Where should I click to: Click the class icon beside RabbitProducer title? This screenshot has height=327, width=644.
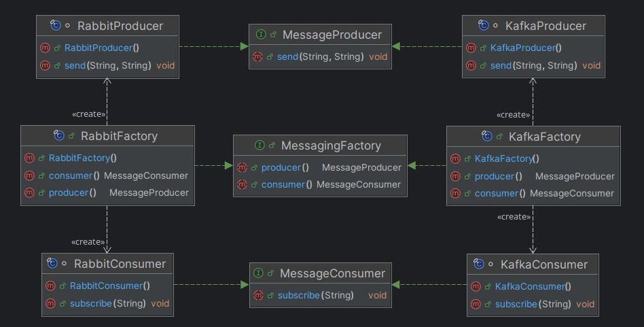pyautogui.click(x=56, y=26)
